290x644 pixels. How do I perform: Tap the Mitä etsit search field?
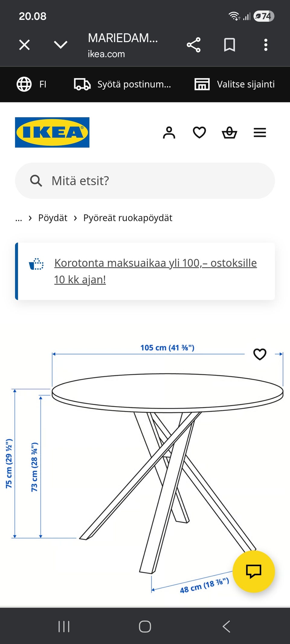click(x=145, y=181)
